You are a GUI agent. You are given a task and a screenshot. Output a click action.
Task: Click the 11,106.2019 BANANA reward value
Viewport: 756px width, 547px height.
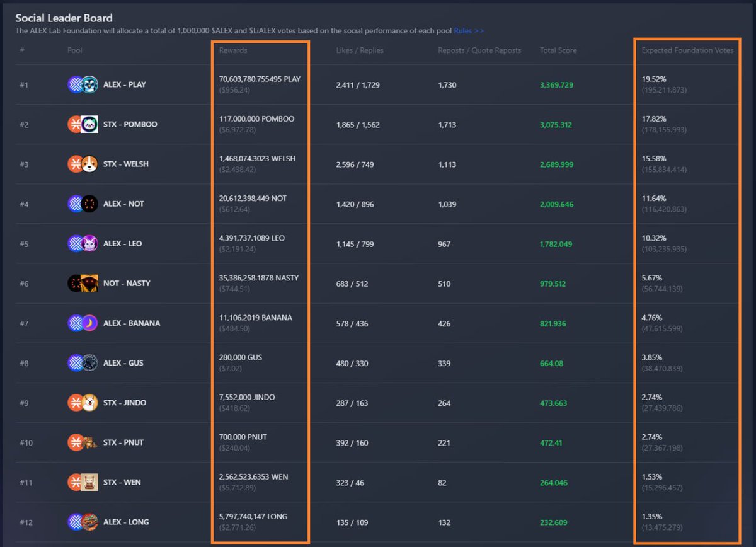point(256,318)
